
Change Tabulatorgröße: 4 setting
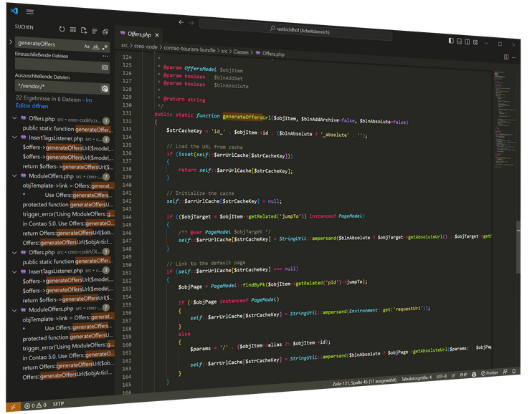(x=417, y=377)
